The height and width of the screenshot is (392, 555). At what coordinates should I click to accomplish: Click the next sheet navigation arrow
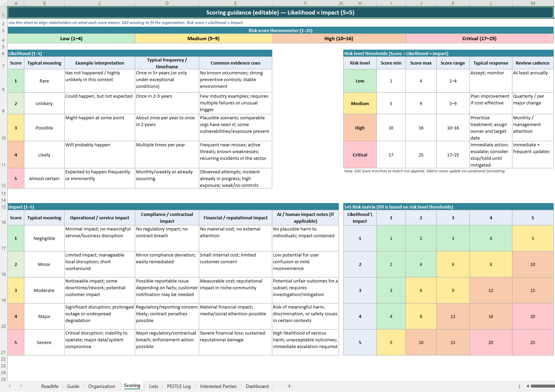pyautogui.click(x=21, y=386)
